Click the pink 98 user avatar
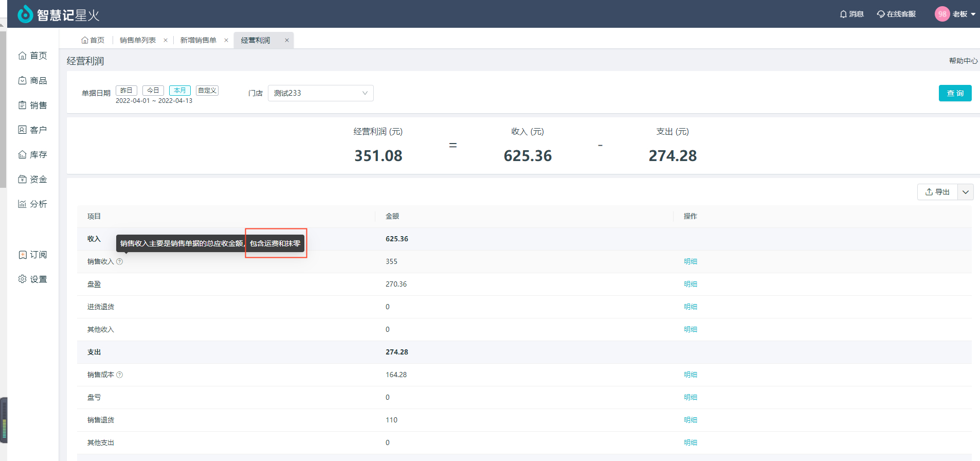The image size is (980, 461). click(x=942, y=14)
